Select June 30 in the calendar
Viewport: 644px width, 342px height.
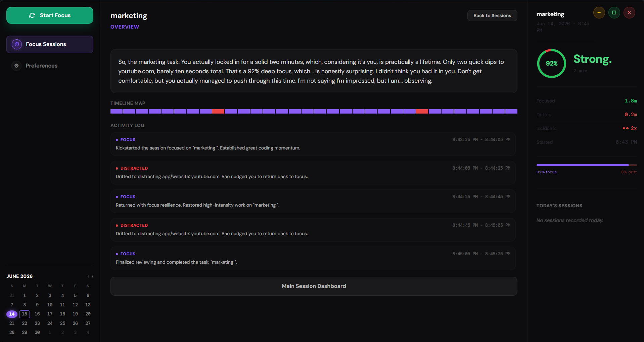tap(37, 333)
